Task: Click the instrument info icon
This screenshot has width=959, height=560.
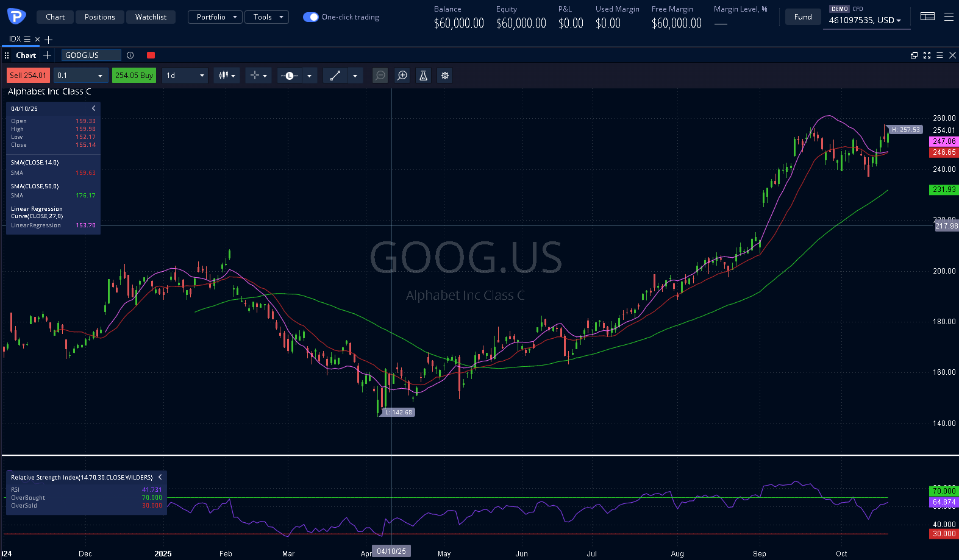Action: coord(130,55)
